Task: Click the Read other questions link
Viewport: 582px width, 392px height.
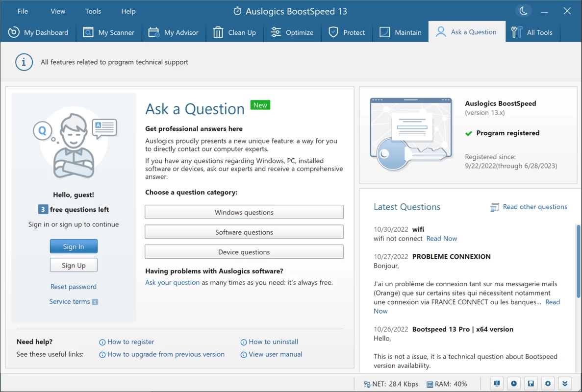Action: point(535,207)
